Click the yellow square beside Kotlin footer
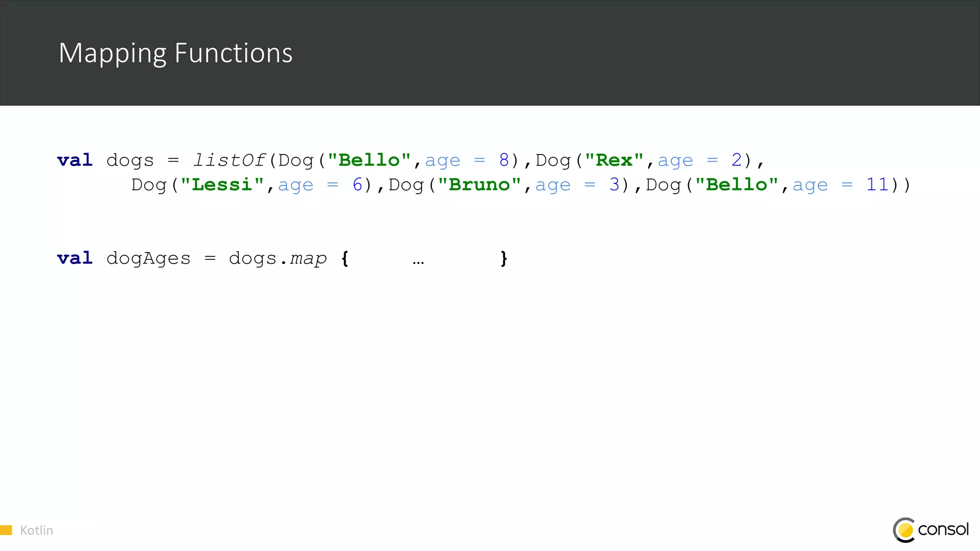 (x=6, y=530)
